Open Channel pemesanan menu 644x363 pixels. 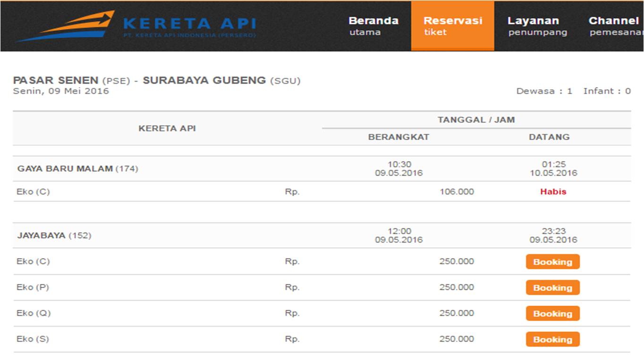[616, 26]
